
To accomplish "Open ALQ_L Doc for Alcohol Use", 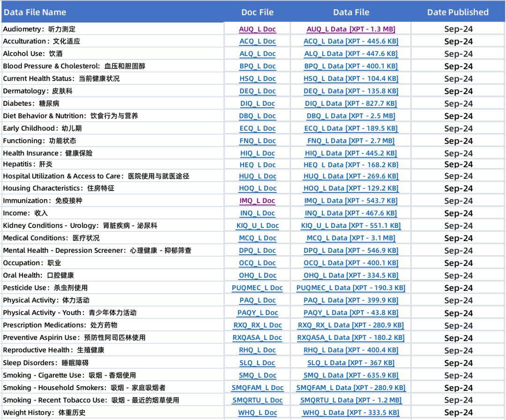I will (258, 54).
